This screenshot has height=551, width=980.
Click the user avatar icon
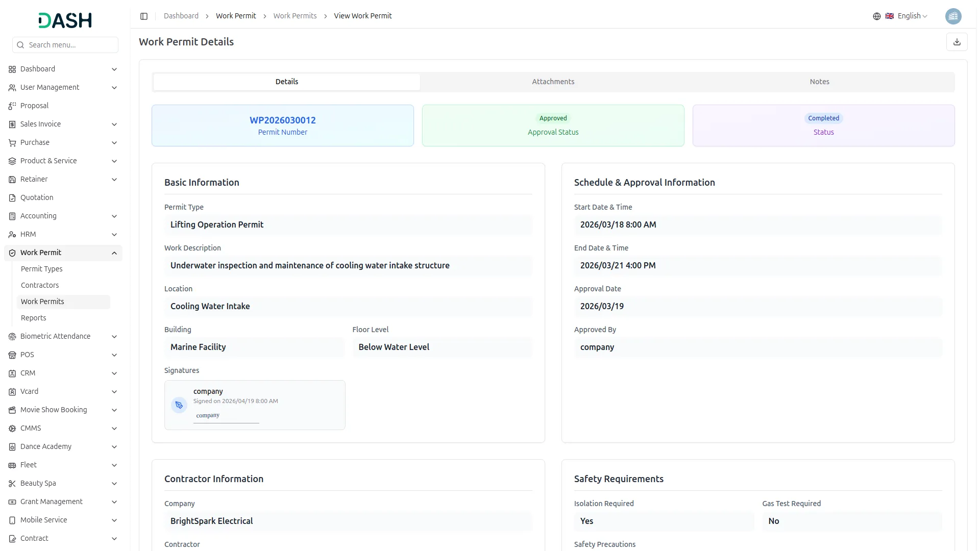coord(953,16)
